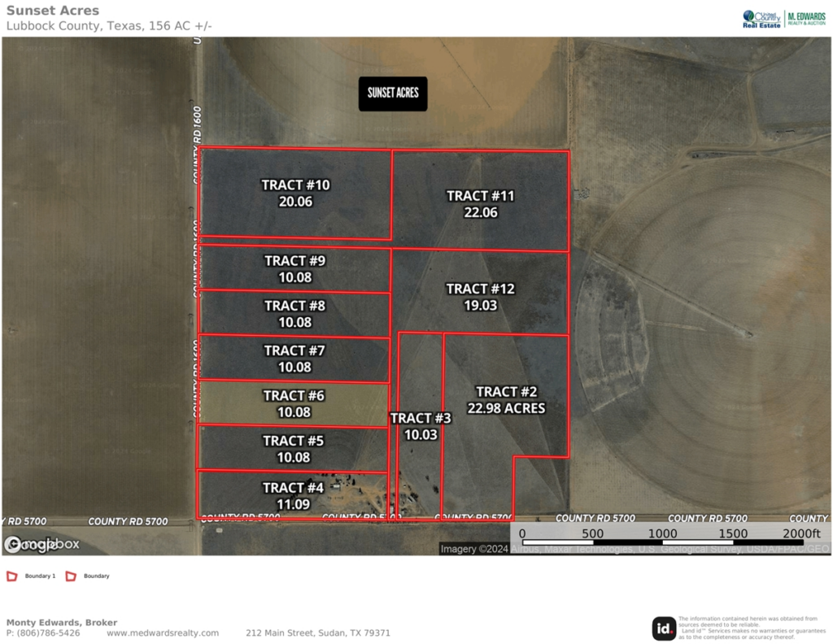Click the Boundary legend symbol

click(x=72, y=575)
